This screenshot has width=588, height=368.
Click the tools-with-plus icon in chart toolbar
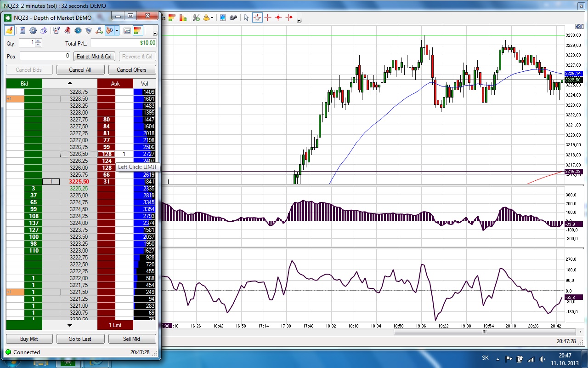point(196,17)
